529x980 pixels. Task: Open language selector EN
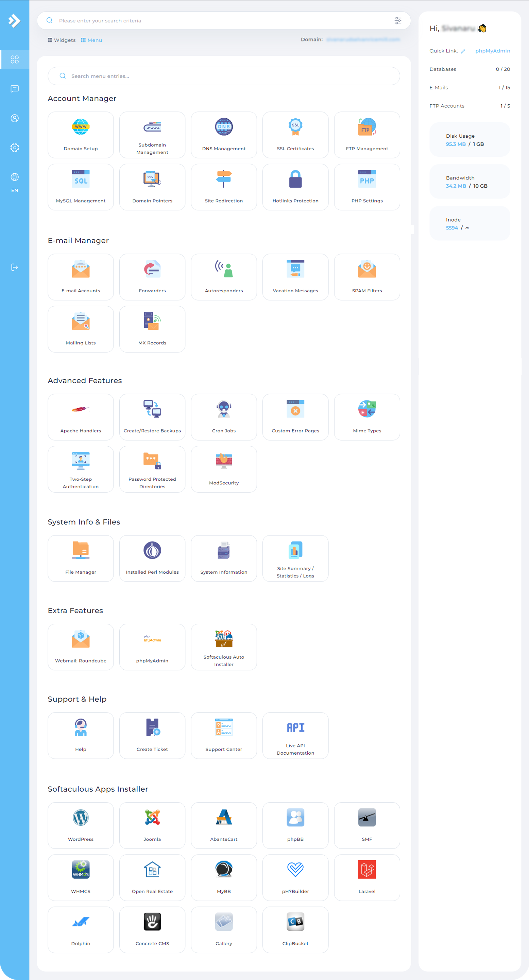tap(15, 182)
